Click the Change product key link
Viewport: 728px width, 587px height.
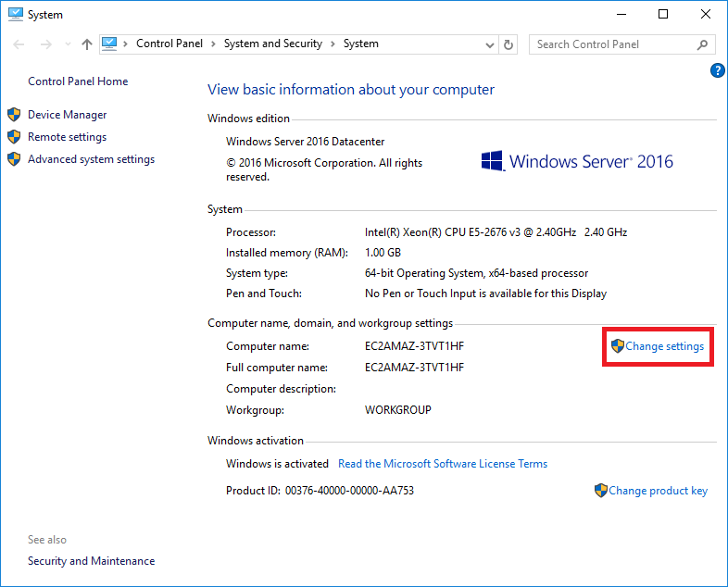click(659, 491)
